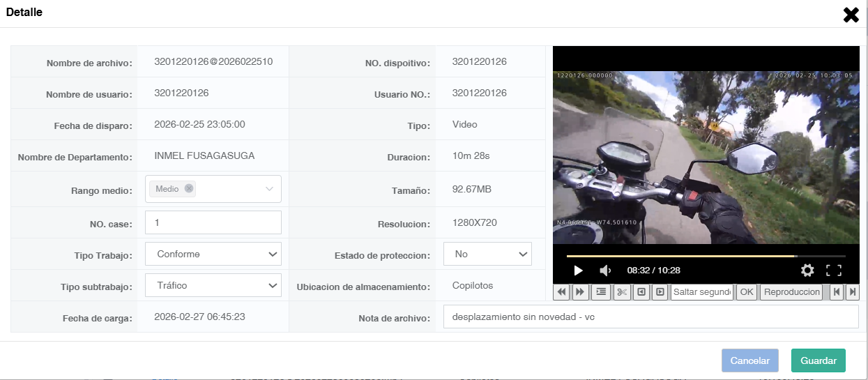
Task: Open the Tipo subtrabajo dropdown
Action: coord(213,285)
